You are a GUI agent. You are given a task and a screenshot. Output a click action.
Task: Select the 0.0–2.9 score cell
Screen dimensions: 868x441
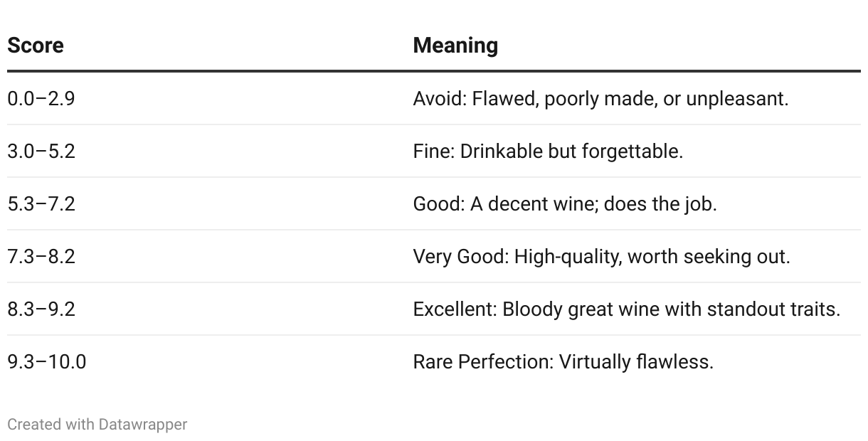(41, 98)
